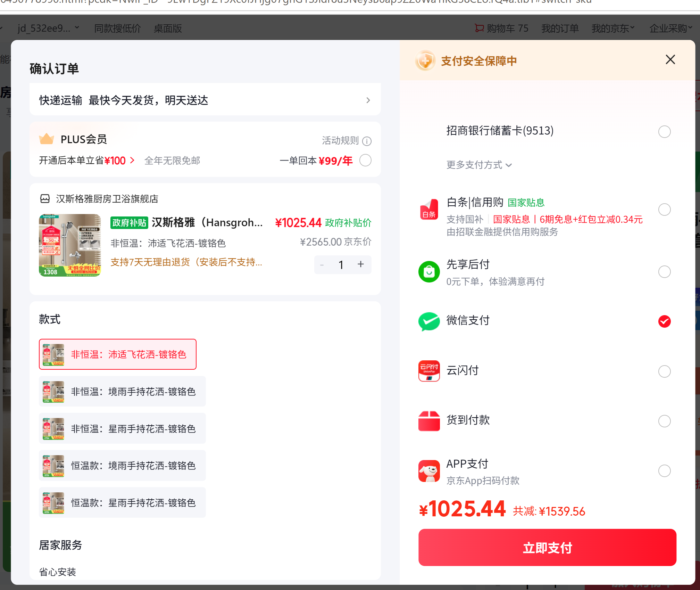This screenshot has width=700, height=590.
Task: Click the Hansgrohe store shop icon
Action: click(45, 199)
